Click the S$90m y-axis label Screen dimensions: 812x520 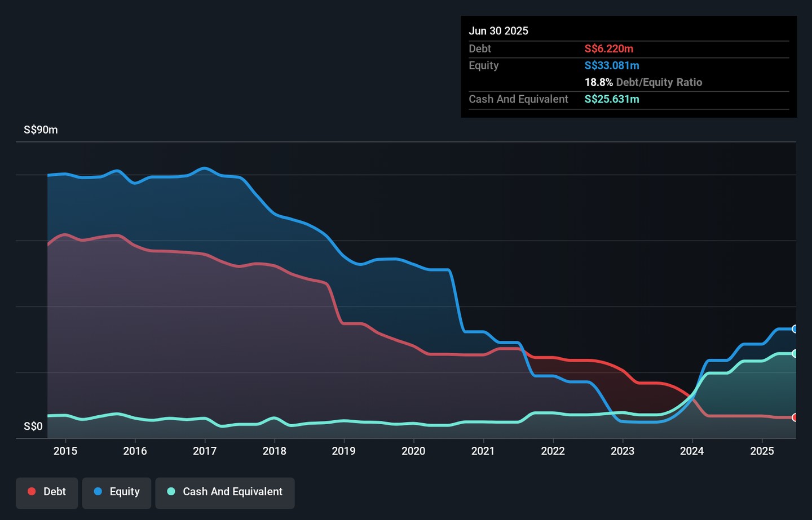click(x=41, y=130)
